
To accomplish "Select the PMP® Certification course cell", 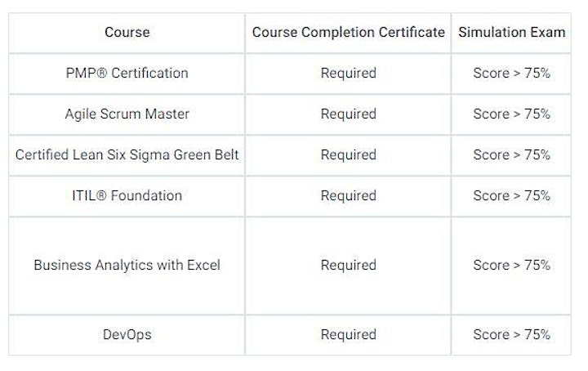I will [x=127, y=73].
